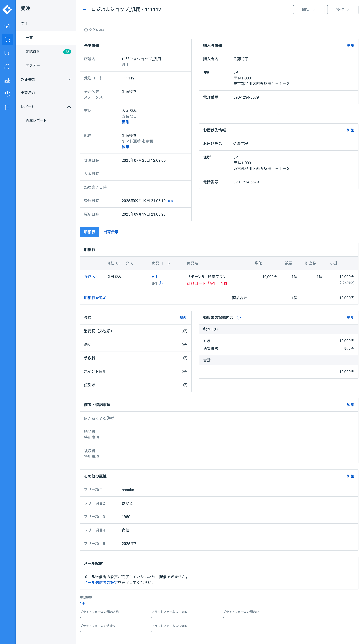Open the 編集 dropdown in header
362x644 pixels.
pyautogui.click(x=308, y=9)
